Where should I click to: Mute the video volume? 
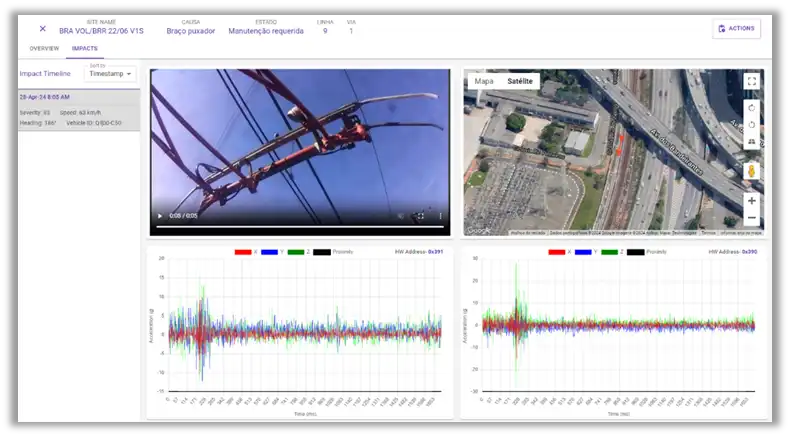tap(401, 216)
